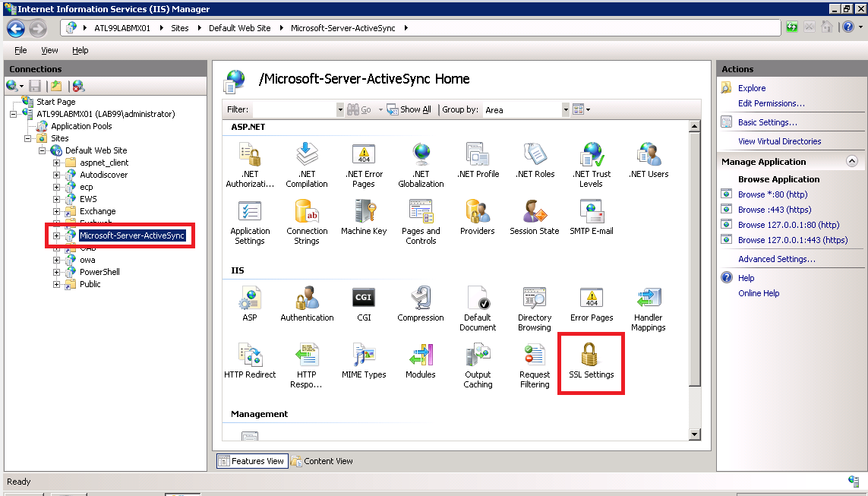Open .NET Globalization feature
Image resolution: width=868 pixels, height=496 pixels.
pos(421,165)
